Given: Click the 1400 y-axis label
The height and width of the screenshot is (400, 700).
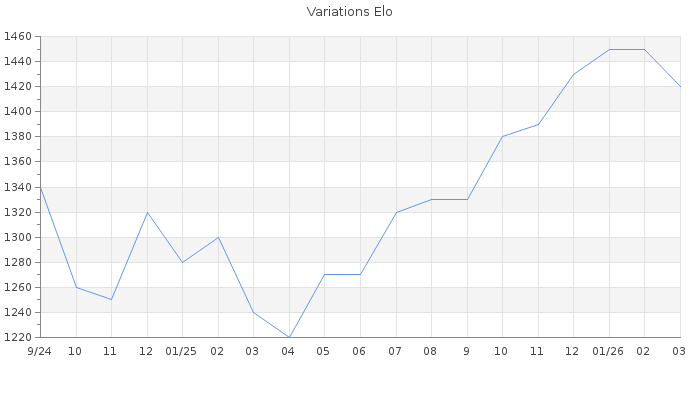Looking at the screenshot, I should [16, 112].
